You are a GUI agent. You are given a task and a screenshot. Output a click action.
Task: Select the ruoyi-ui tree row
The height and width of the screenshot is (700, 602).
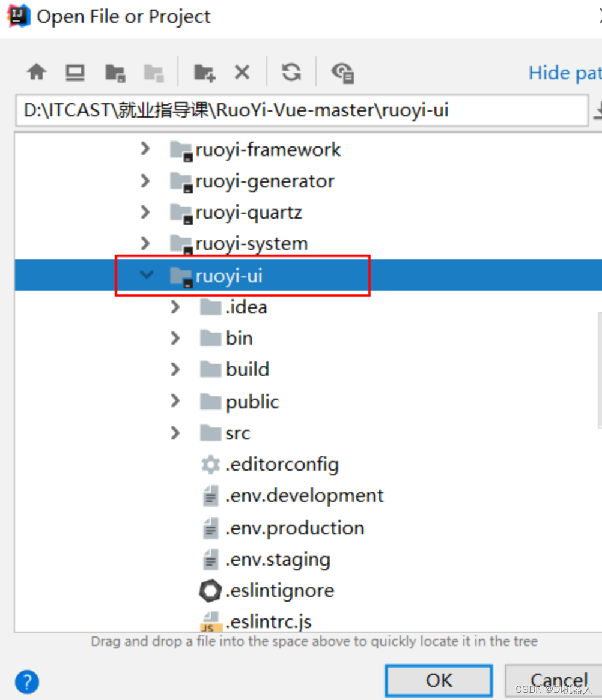click(308, 275)
